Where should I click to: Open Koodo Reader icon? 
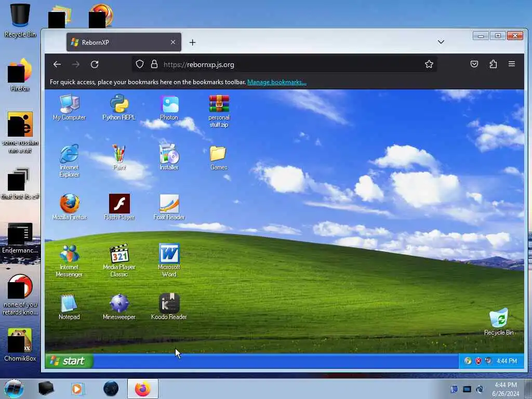pos(169,307)
